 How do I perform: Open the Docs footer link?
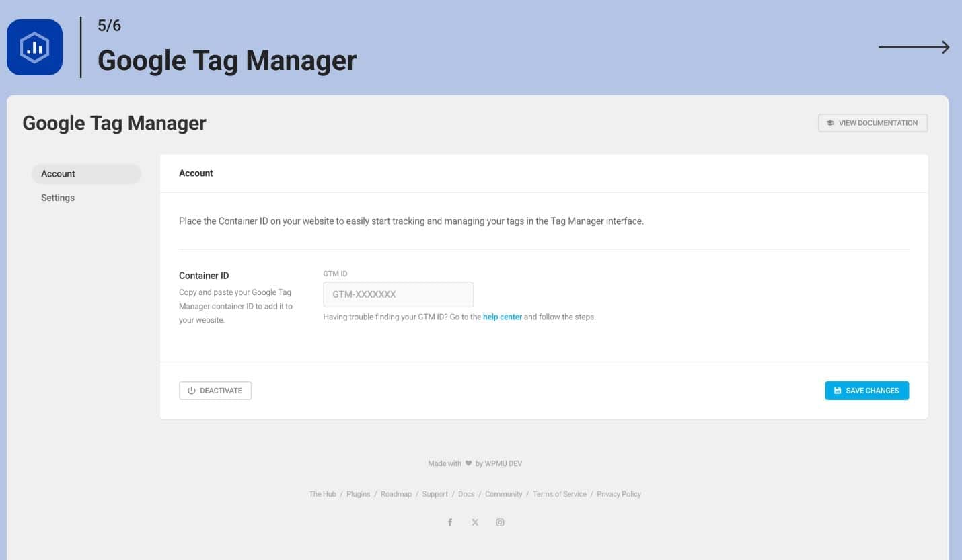(x=466, y=494)
